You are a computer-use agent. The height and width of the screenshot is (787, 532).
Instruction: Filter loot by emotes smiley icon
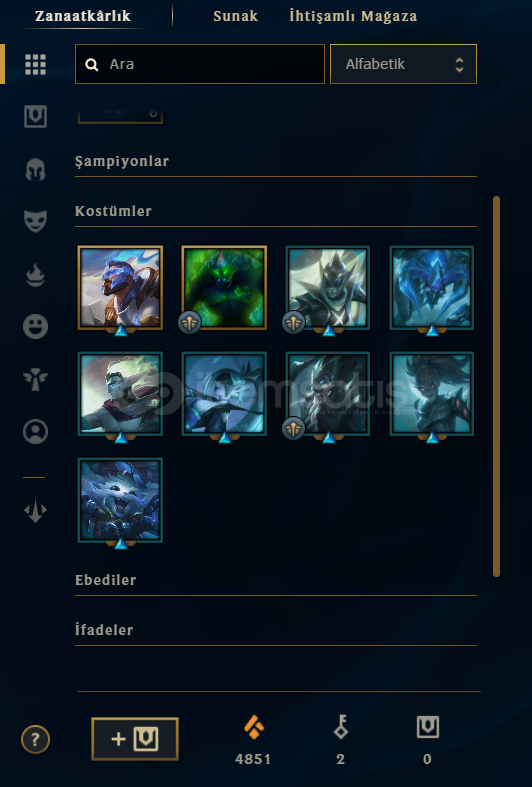point(35,327)
